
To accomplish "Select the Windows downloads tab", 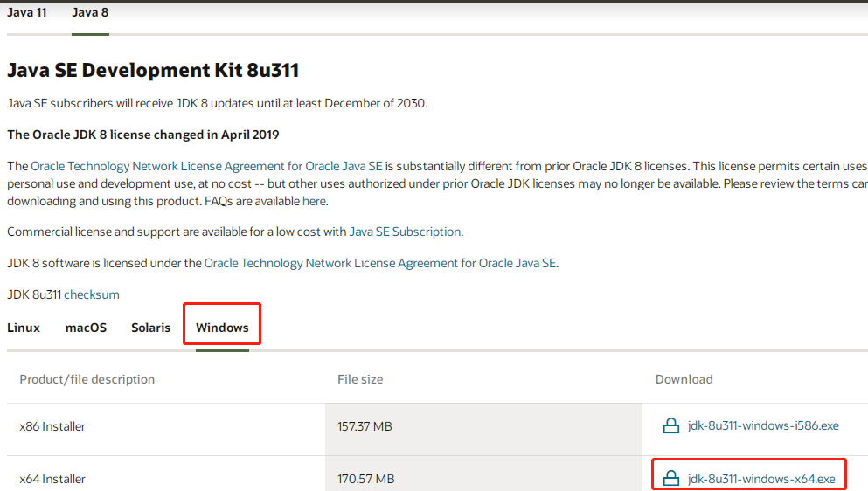I will coord(222,328).
